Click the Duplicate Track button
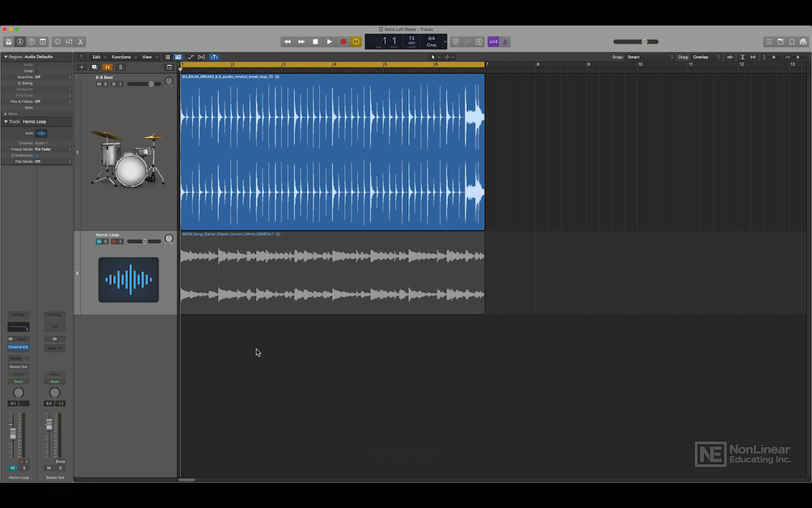Viewport: 812px width, 508px height. coord(95,67)
